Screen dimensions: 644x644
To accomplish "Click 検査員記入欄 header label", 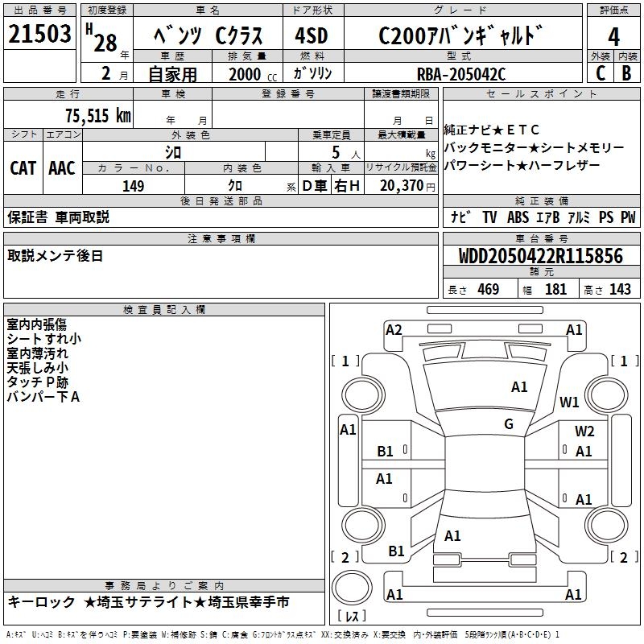I will pyautogui.click(x=164, y=310).
